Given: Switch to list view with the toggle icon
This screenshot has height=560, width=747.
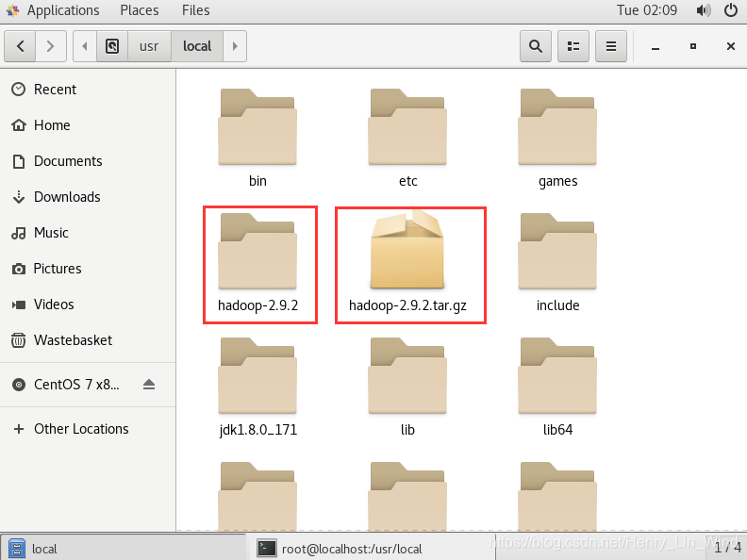Looking at the screenshot, I should tap(573, 46).
